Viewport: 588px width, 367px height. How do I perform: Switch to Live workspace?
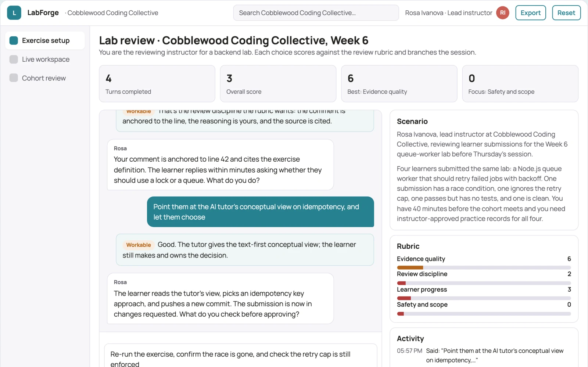45,59
